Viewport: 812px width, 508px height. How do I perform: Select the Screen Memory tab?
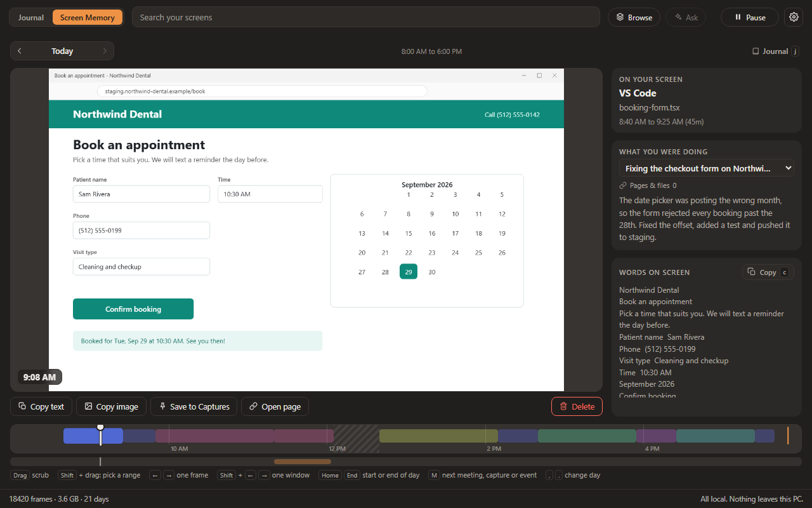pos(88,17)
